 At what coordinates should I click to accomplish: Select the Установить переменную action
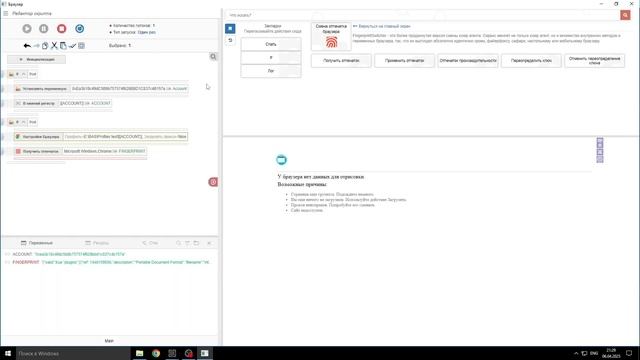(101, 89)
